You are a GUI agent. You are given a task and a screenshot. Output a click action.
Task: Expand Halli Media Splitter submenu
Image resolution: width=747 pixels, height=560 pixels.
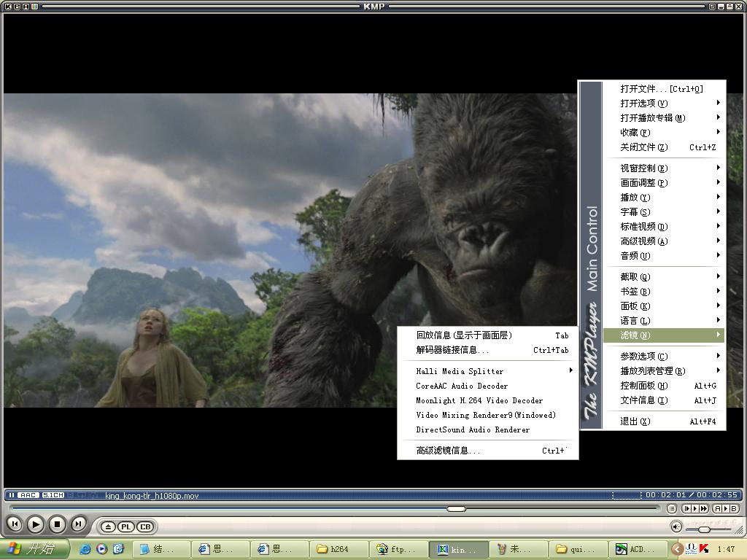pyautogui.click(x=488, y=371)
